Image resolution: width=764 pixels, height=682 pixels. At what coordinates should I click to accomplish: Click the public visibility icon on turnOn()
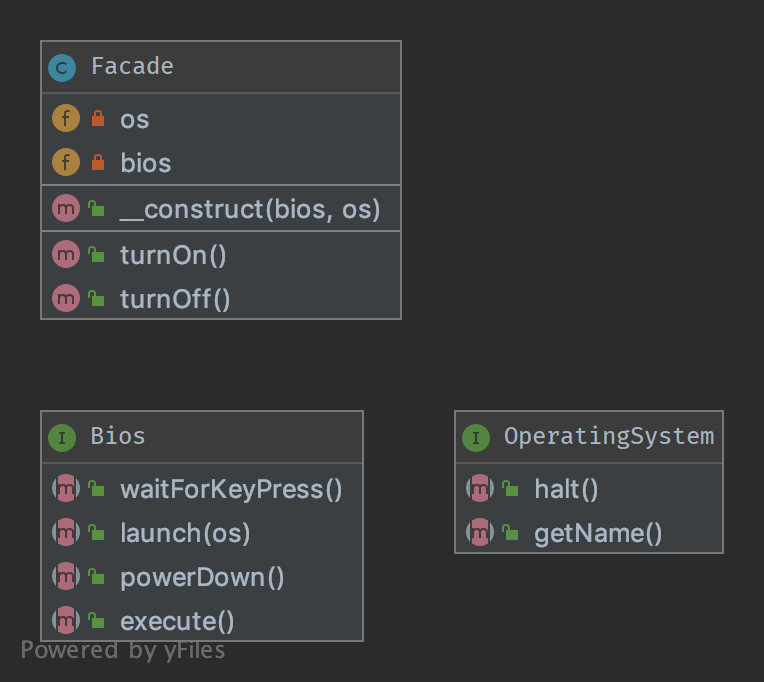tap(97, 255)
